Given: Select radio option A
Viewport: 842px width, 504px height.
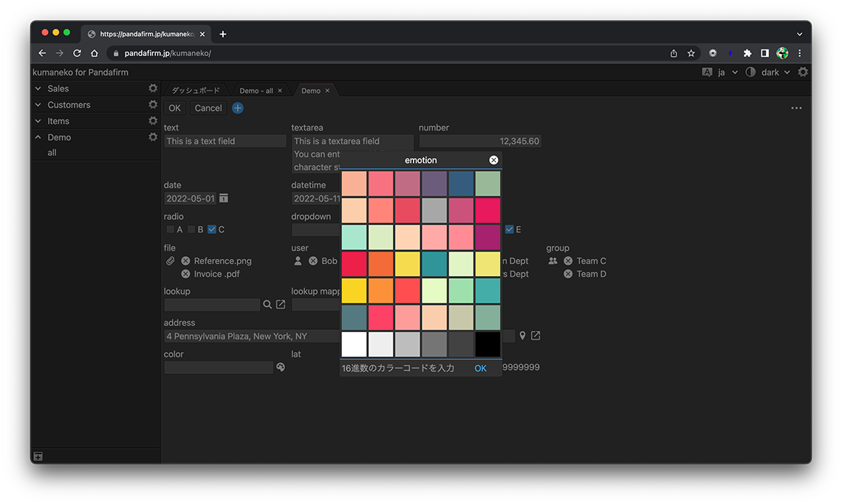Looking at the screenshot, I should [171, 229].
